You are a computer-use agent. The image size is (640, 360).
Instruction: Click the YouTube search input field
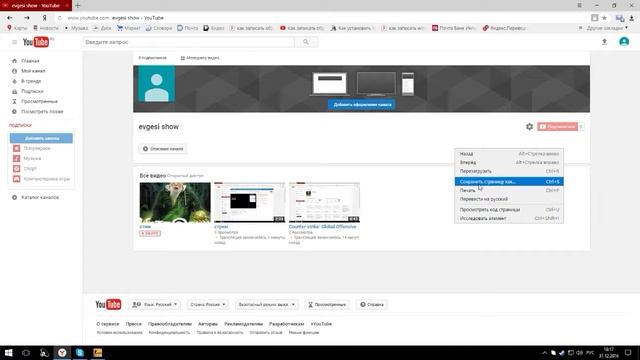[189, 42]
